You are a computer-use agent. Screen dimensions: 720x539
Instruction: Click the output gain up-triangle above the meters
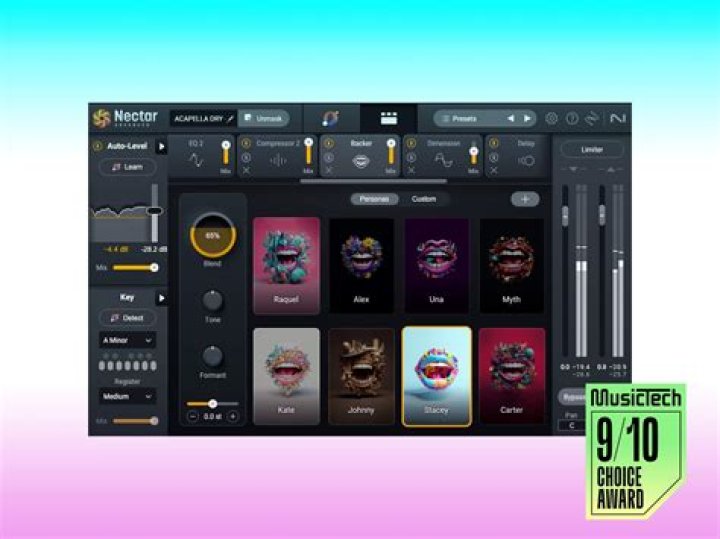(x=610, y=169)
